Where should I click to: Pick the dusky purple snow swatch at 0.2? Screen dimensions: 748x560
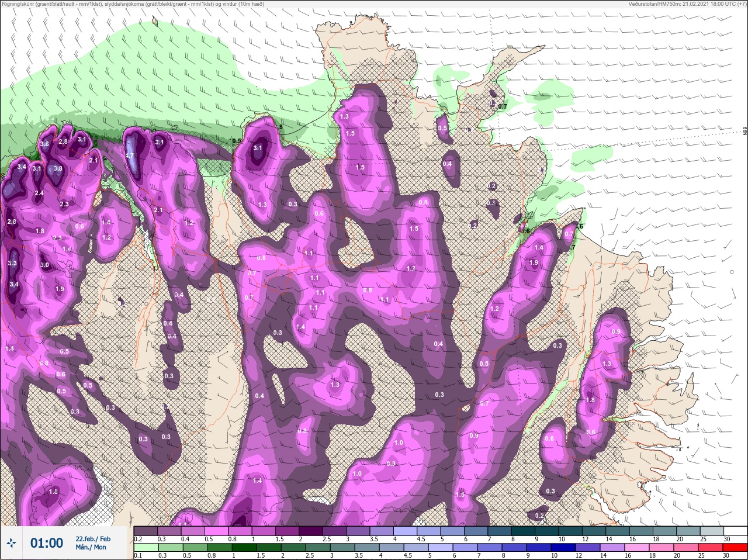[x=146, y=531]
